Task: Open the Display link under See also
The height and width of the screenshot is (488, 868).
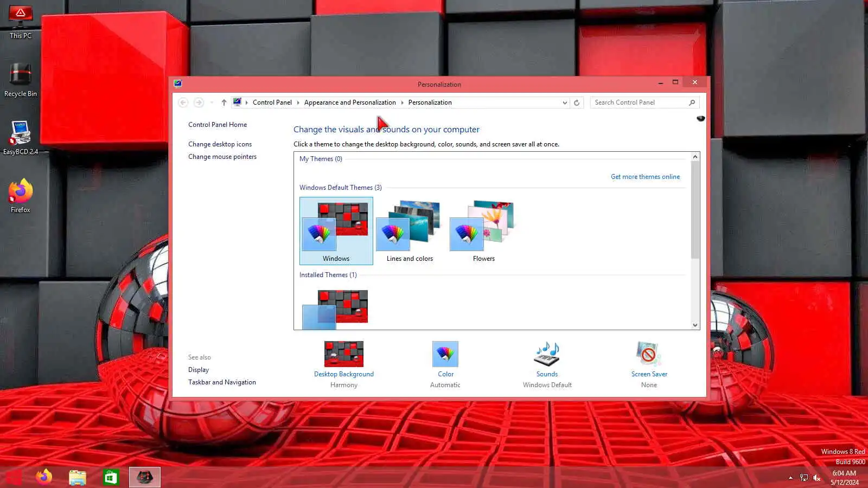Action: 199,370
